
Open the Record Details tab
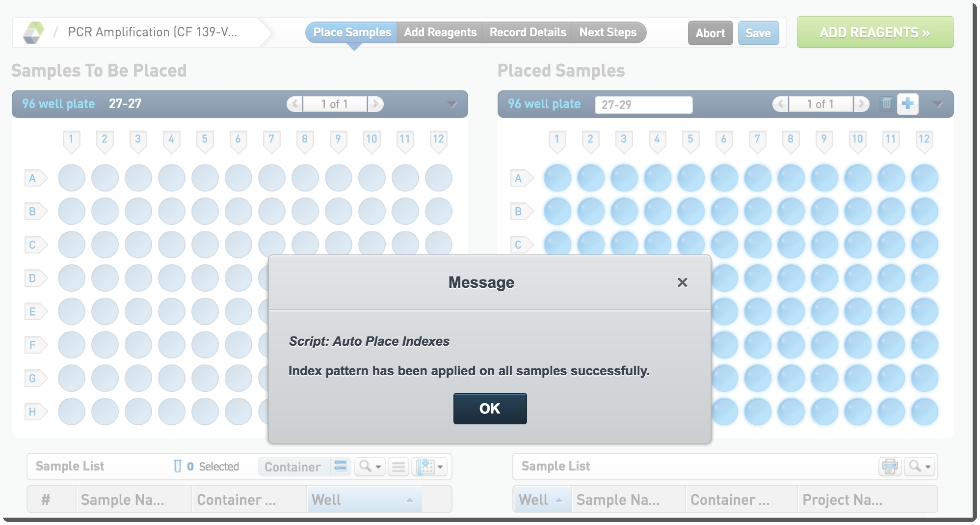(x=528, y=32)
